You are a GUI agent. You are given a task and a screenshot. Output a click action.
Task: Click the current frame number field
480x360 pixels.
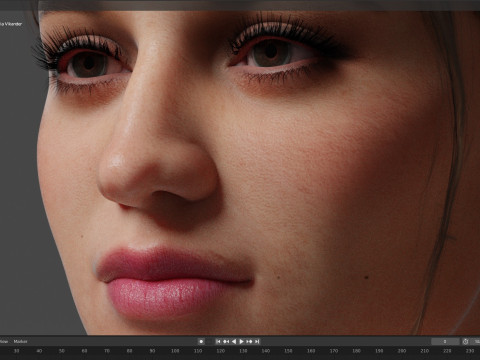click(445, 341)
